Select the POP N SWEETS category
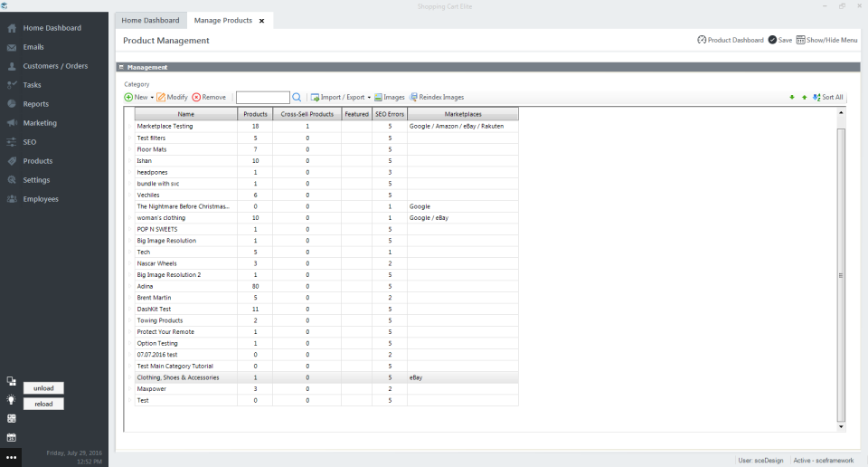Viewport: 868px width, 467px height. [x=157, y=229]
